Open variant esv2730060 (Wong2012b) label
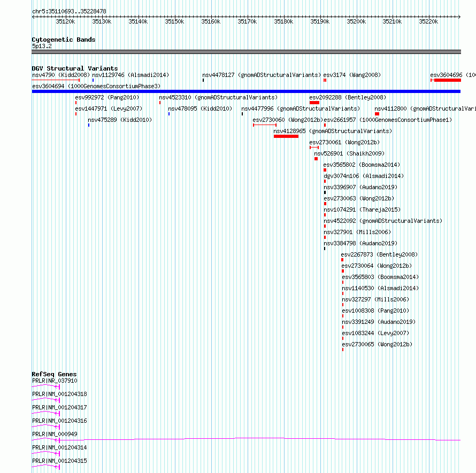This screenshot has height=473, width=476. point(288,120)
